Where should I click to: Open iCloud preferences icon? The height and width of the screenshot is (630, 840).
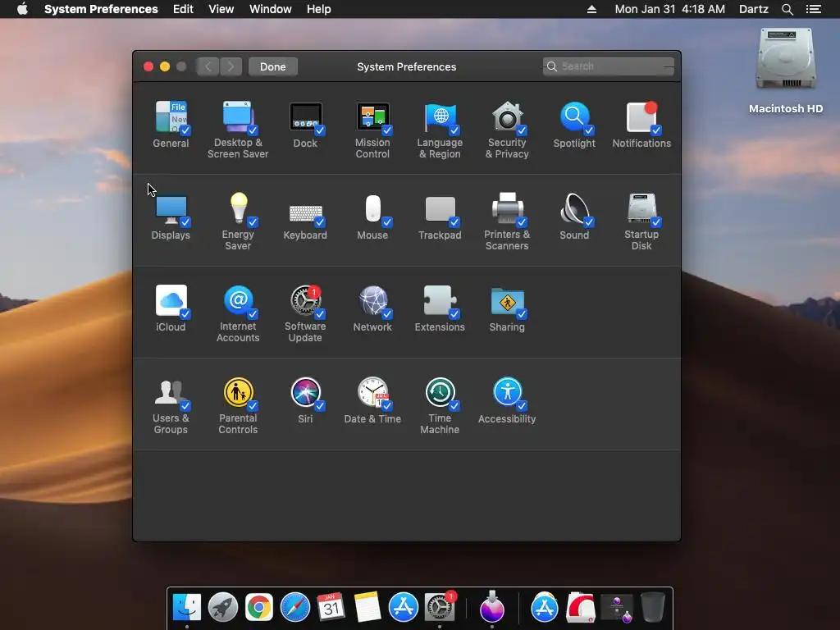(x=171, y=300)
